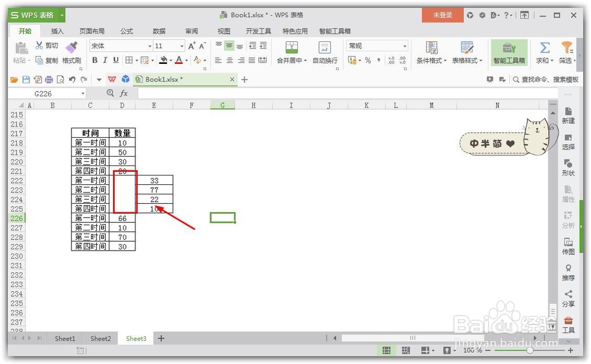Screen dimensions: 591x364
Task: Toggle bold formatting on selected cell
Action: 95,60
